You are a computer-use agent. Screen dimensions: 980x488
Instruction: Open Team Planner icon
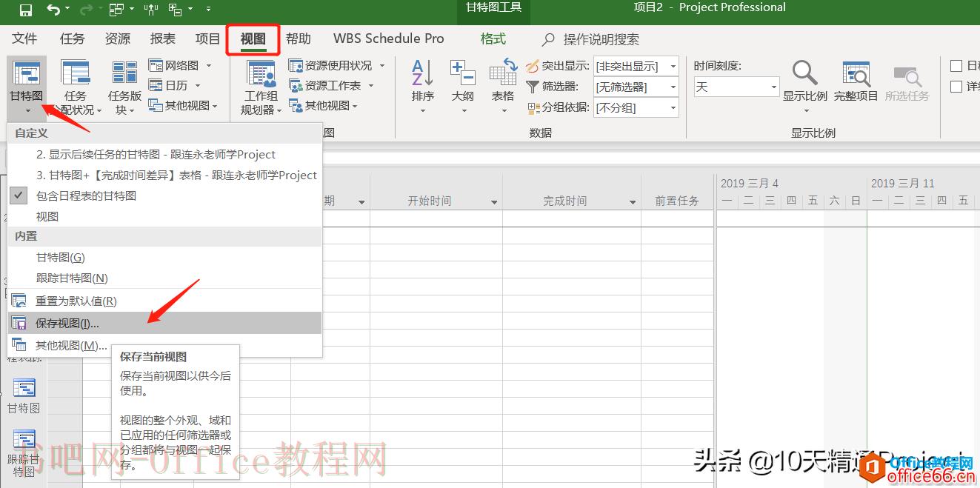coord(261,74)
